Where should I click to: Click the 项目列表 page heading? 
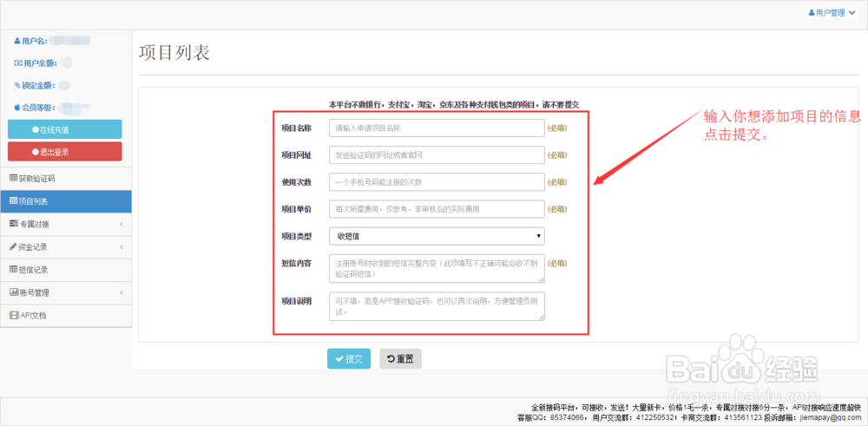click(174, 53)
